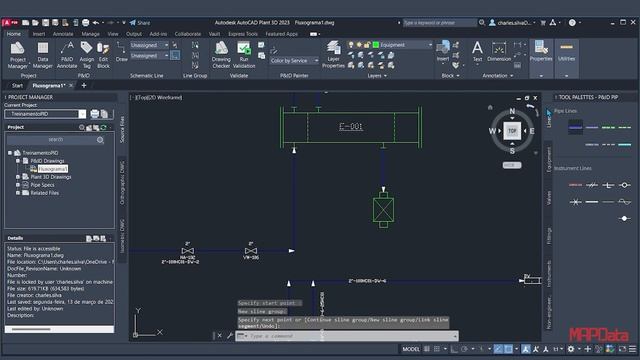Click the command line customize wrench icon
The image size is (640, 360).
coord(230,336)
